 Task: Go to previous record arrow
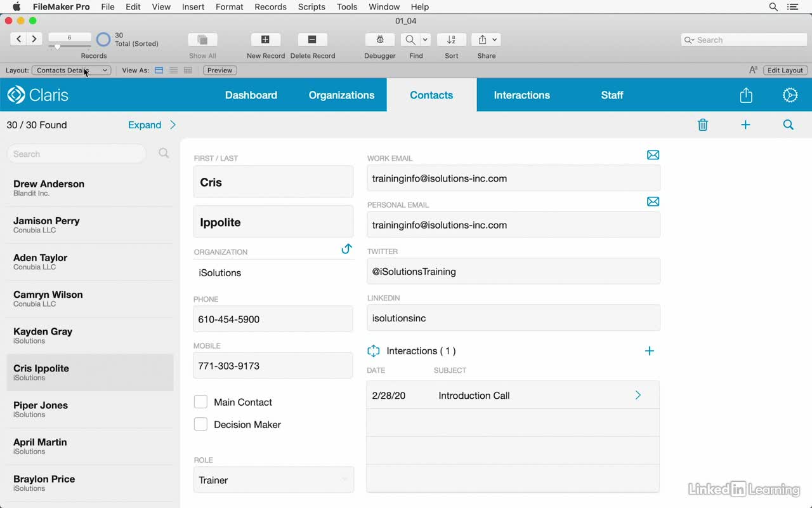click(19, 39)
